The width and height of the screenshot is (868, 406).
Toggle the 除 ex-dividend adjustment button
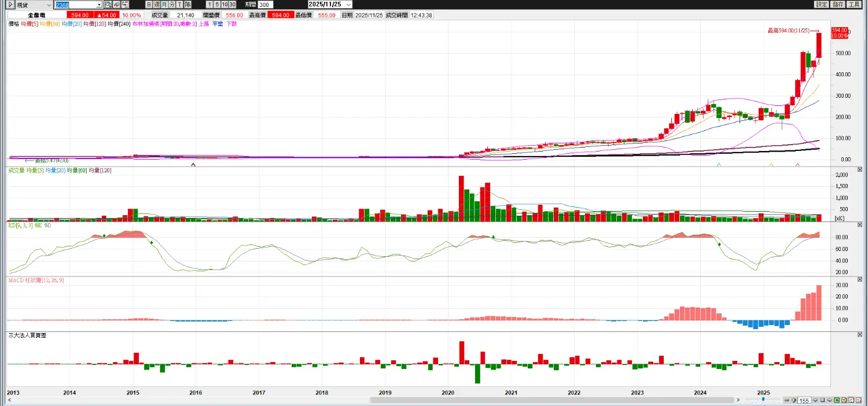coord(187,5)
